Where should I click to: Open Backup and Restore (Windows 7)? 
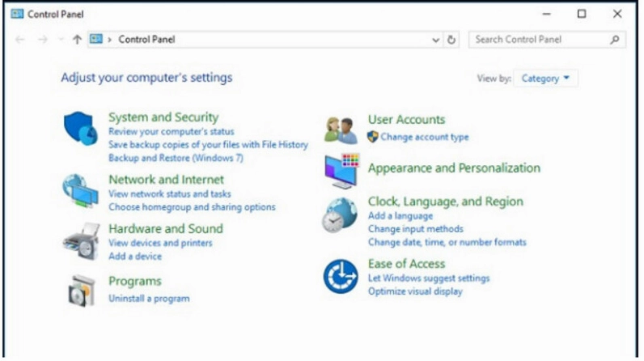(x=176, y=158)
